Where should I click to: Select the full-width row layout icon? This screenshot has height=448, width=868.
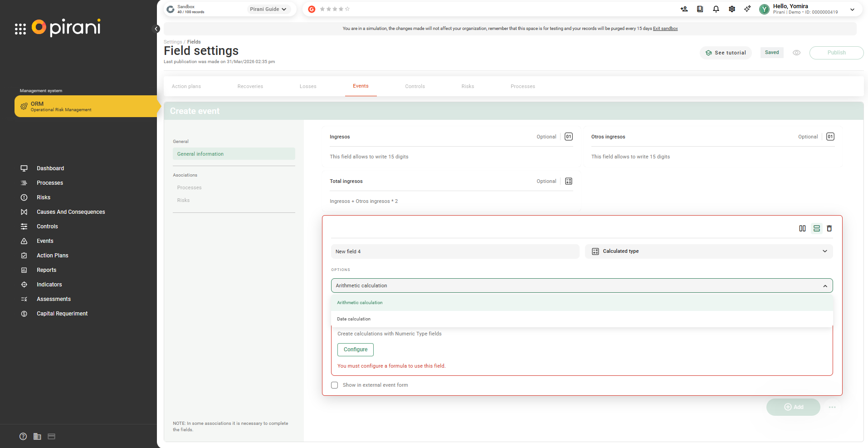(816, 228)
